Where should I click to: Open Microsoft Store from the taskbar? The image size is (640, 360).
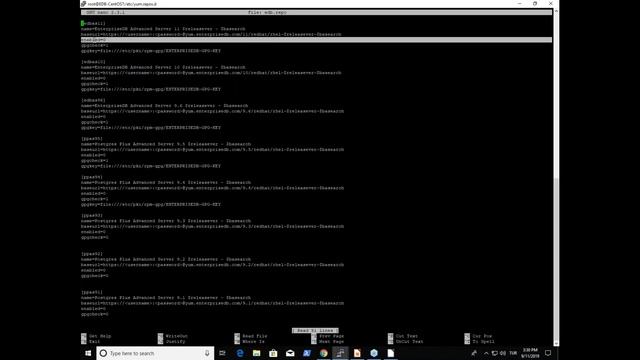point(273,353)
